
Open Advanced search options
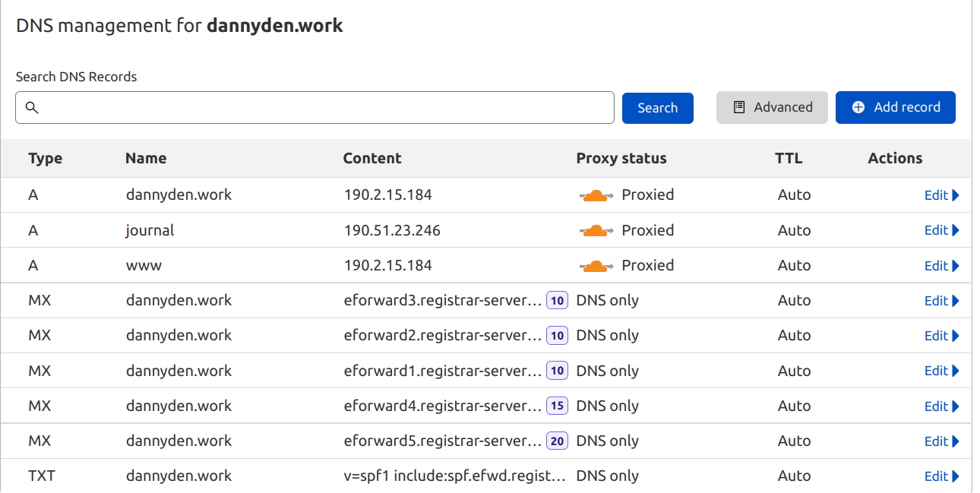[x=772, y=107]
